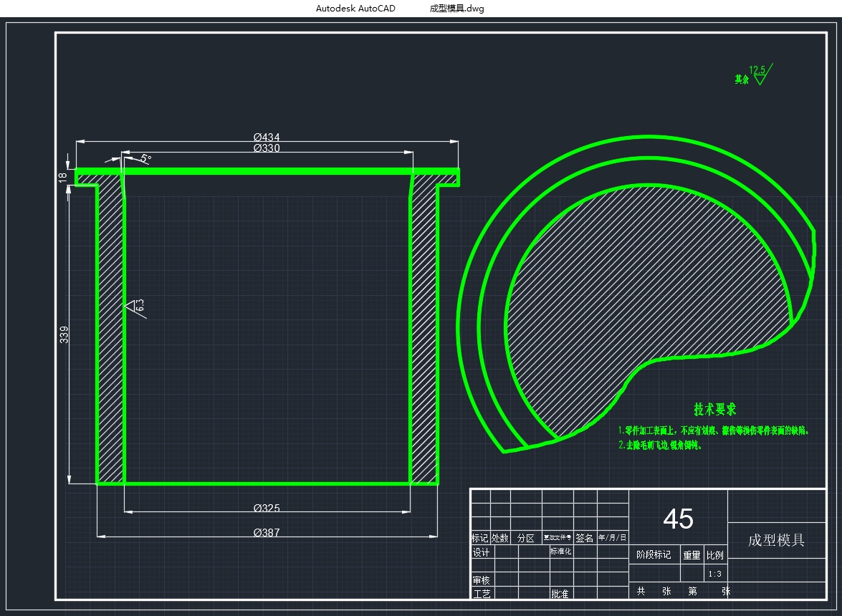Select technical requirement note line 2
Screen dimensions: 842x616
pos(660,445)
